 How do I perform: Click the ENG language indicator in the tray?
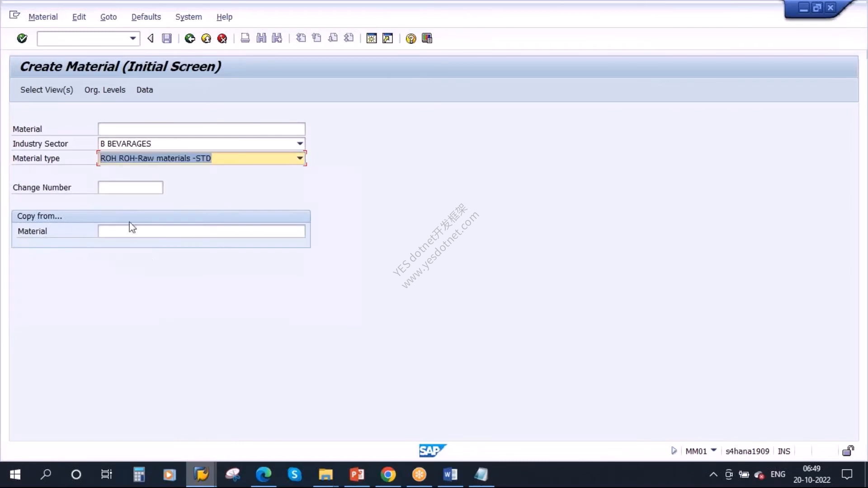pos(778,474)
